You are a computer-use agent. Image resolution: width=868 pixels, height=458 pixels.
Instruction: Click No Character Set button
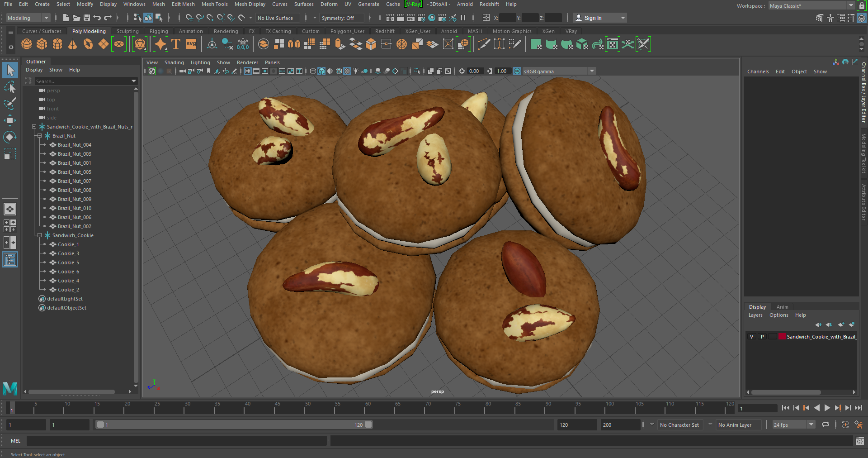click(679, 425)
